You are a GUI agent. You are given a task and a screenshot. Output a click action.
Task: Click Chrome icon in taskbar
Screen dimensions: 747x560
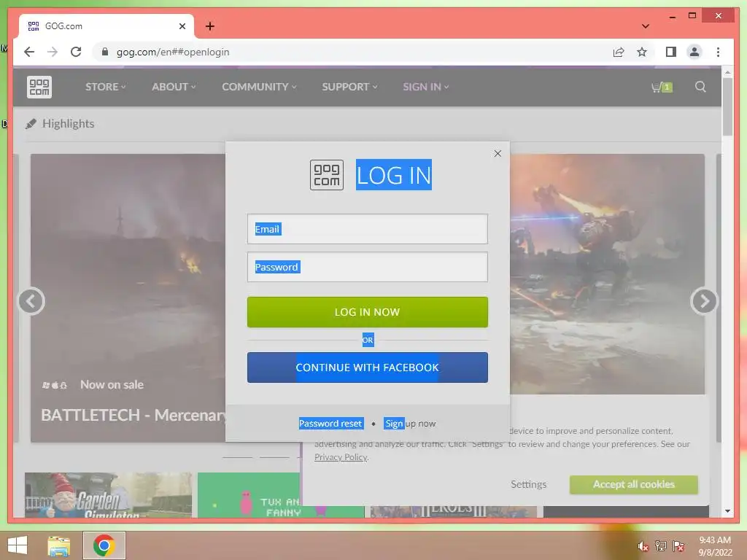tap(104, 545)
